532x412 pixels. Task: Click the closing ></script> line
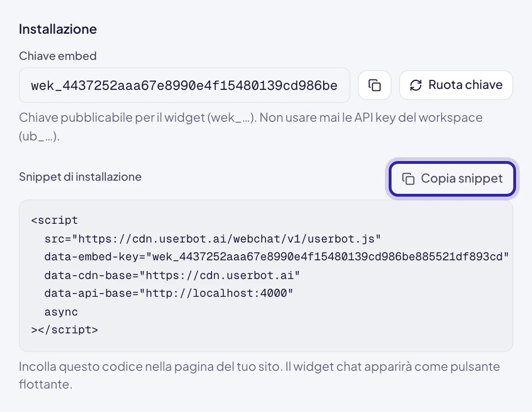click(65, 330)
